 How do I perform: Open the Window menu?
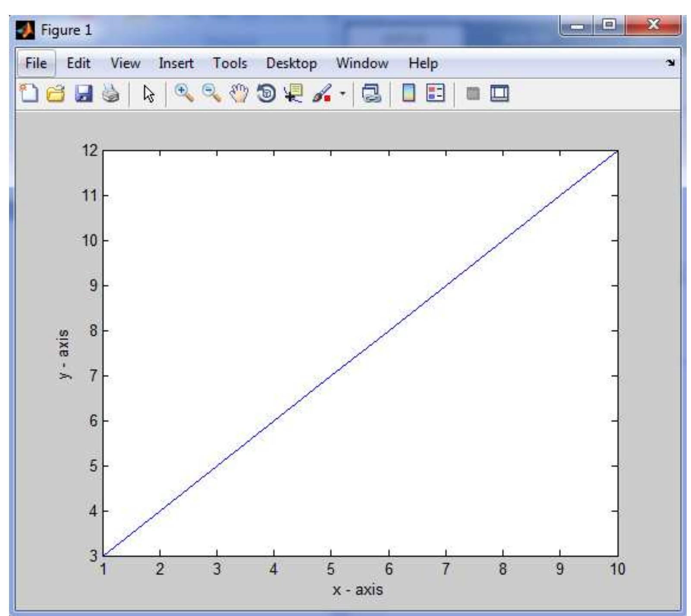[362, 63]
